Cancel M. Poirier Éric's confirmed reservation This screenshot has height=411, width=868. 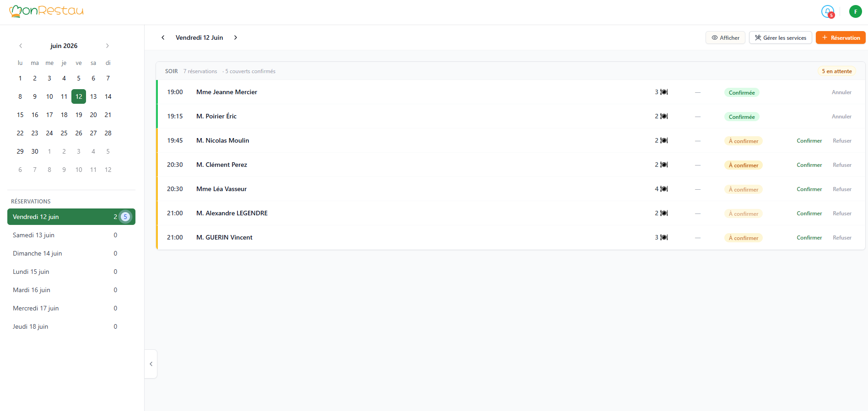[841, 117]
